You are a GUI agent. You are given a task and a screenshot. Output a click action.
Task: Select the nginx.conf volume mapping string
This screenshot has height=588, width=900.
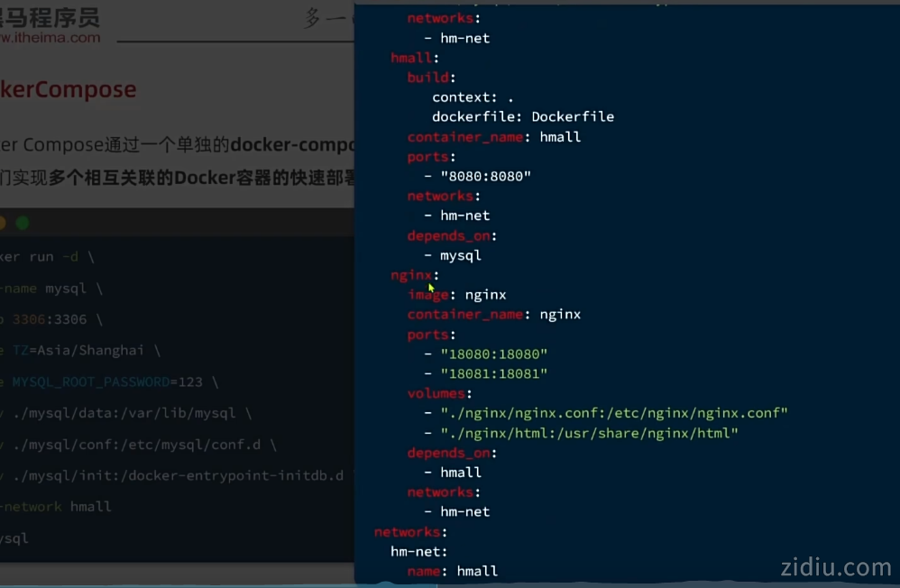coord(613,413)
